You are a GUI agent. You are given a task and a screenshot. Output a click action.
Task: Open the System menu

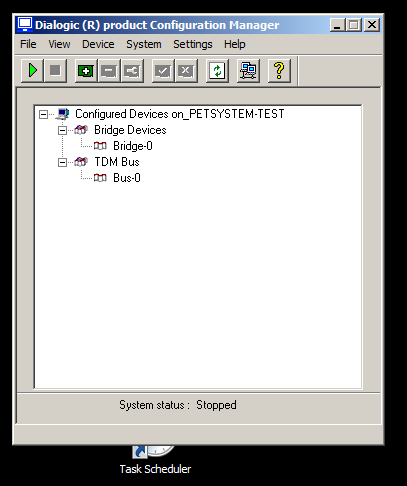[x=144, y=44]
